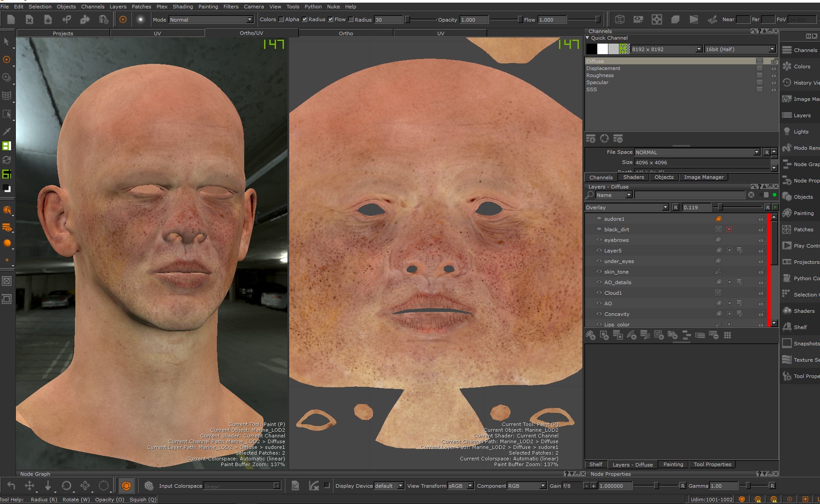Select the Displacement channel
Screen dimensions: 820x504
(x=603, y=68)
